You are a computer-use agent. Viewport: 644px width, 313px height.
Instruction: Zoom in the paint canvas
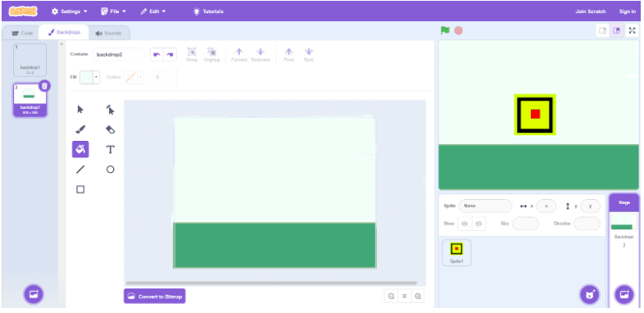click(418, 296)
